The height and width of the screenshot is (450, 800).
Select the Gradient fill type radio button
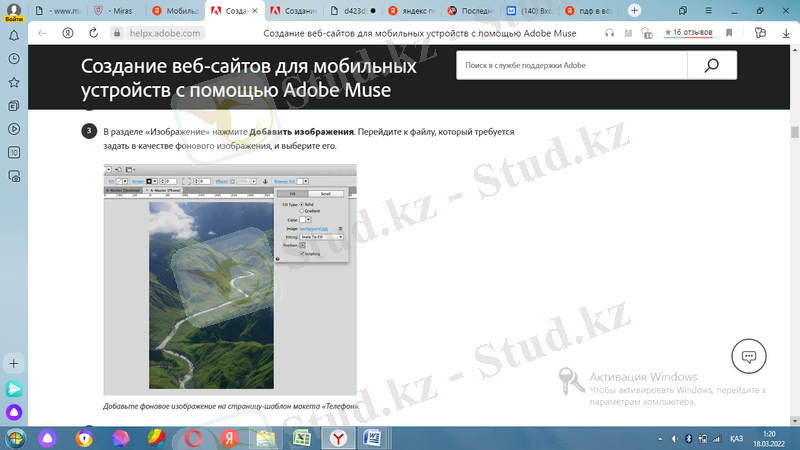tap(303, 211)
